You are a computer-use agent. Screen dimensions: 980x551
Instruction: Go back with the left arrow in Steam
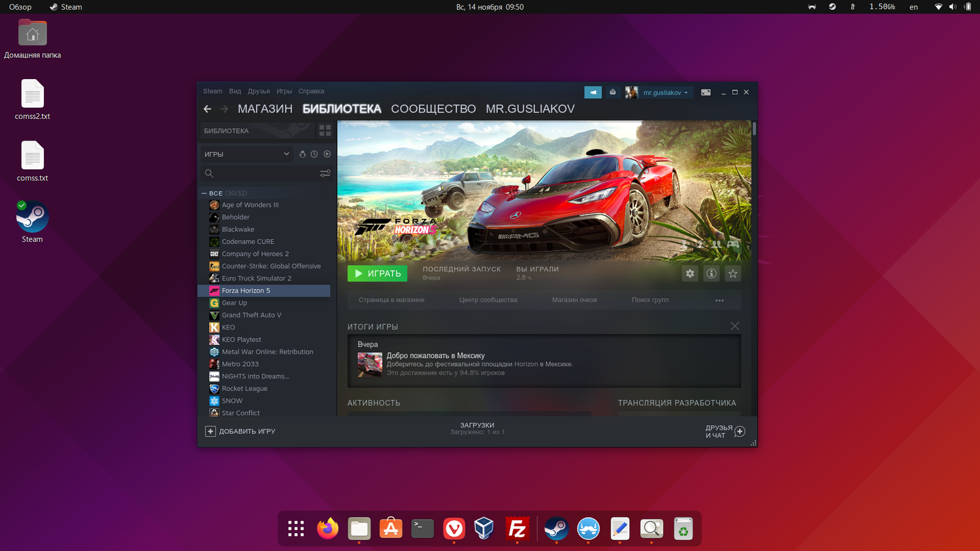pyautogui.click(x=208, y=109)
